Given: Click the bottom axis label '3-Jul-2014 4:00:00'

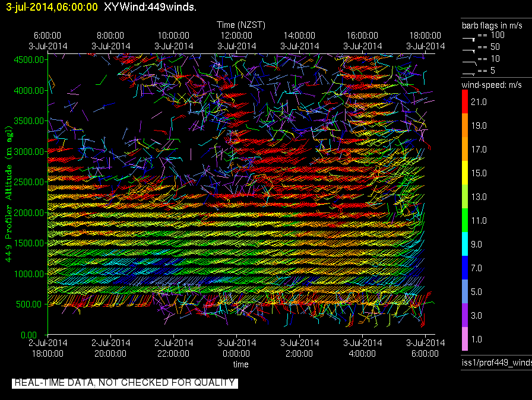Looking at the screenshot, I should tap(362, 348).
